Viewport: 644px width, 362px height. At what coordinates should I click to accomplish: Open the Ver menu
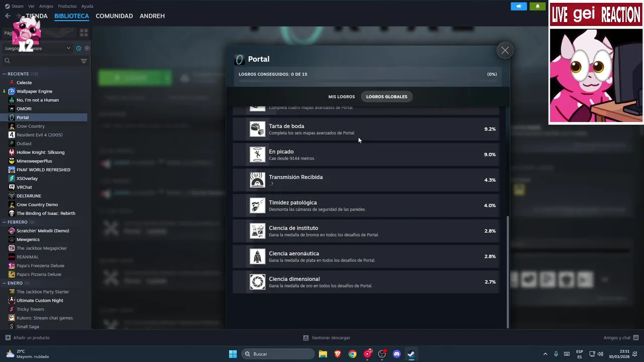click(31, 6)
